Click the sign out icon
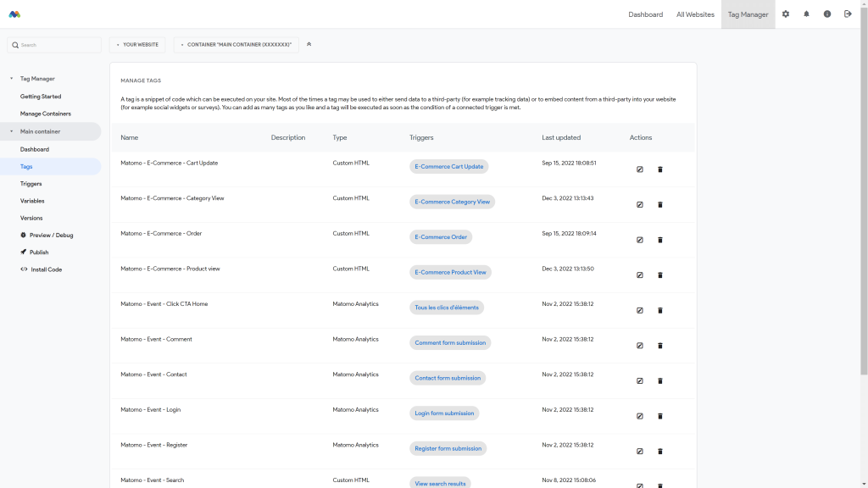 (x=848, y=14)
